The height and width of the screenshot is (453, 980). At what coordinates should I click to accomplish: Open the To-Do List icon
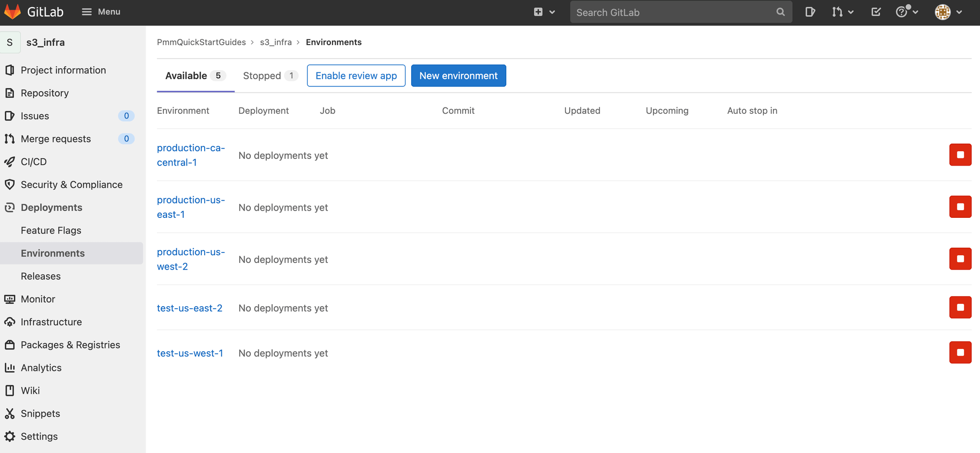click(x=875, y=12)
